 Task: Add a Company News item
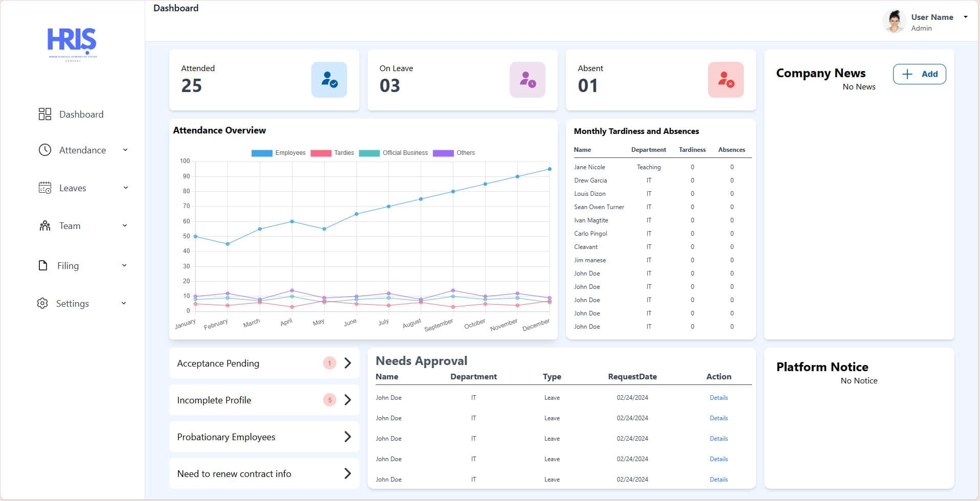(919, 74)
